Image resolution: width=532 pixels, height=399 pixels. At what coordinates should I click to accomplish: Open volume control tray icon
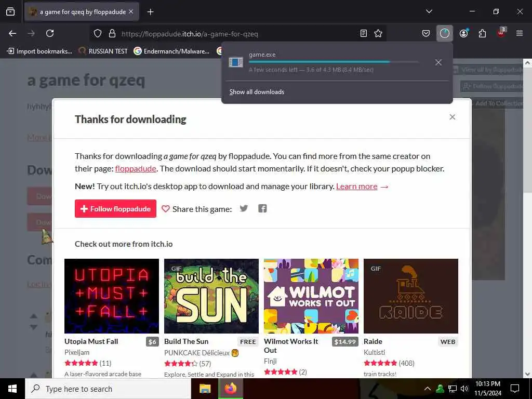pyautogui.click(x=464, y=389)
